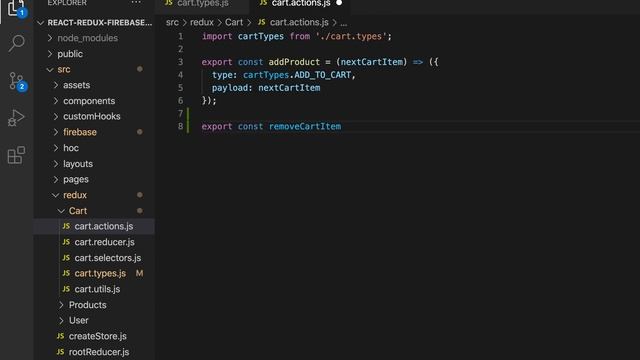Open Explorer more actions ellipsis
Screen dimensions: 640x360
(x=136, y=3)
